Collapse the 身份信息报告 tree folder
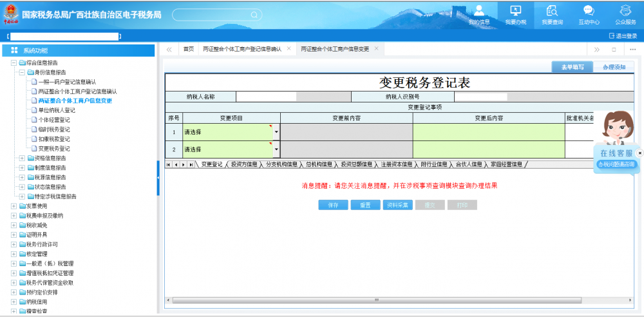The image size is (644, 317). [22, 73]
